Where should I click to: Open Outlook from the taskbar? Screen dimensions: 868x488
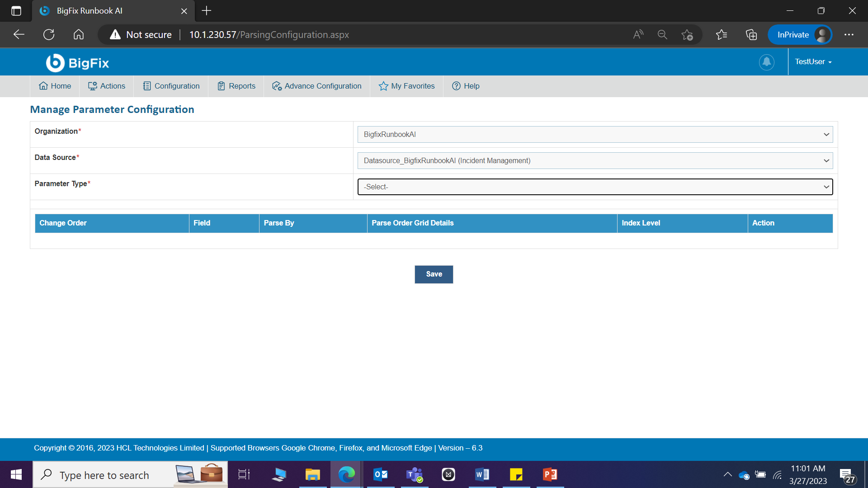(381, 474)
